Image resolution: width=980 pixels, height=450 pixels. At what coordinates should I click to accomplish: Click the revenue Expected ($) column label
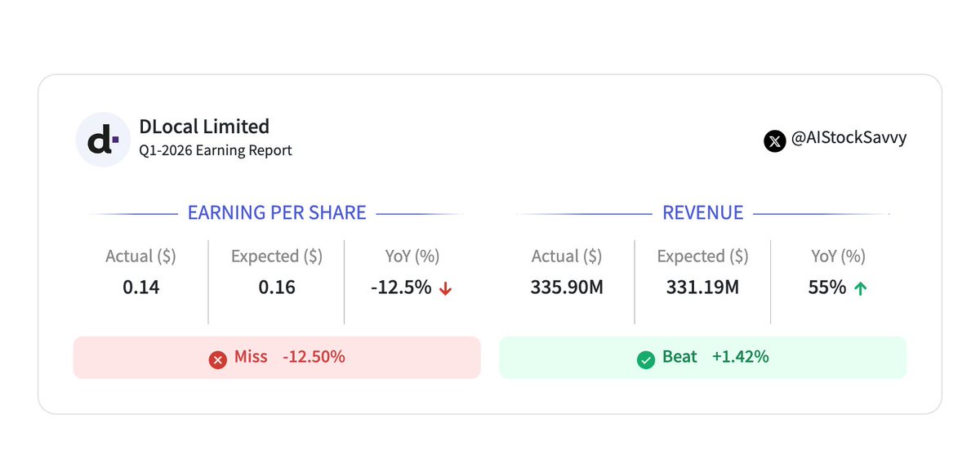point(703,256)
